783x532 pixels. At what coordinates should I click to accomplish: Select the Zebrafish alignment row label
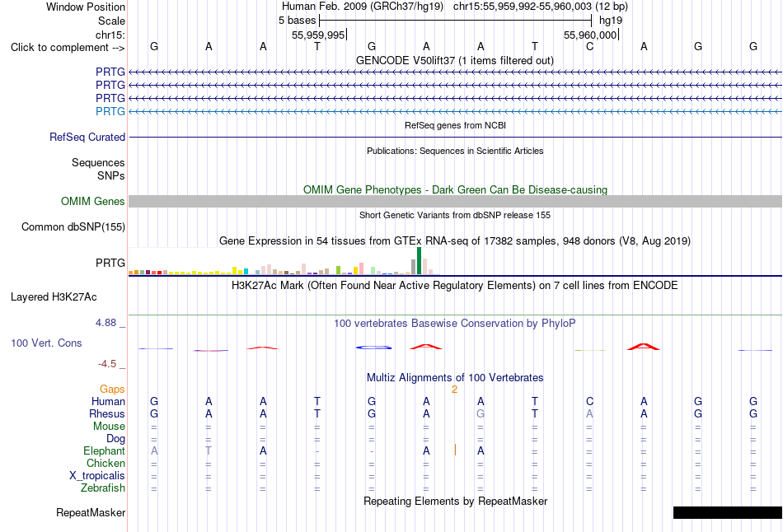point(103,488)
